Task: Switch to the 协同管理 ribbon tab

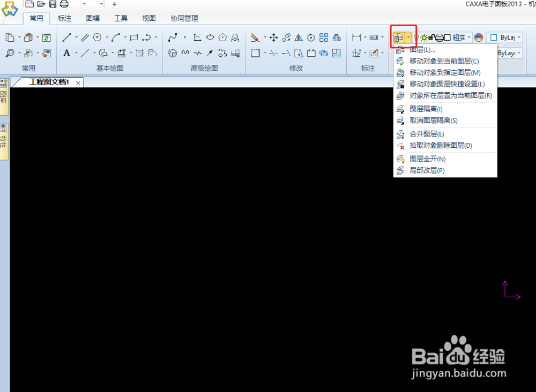Action: tap(184, 18)
